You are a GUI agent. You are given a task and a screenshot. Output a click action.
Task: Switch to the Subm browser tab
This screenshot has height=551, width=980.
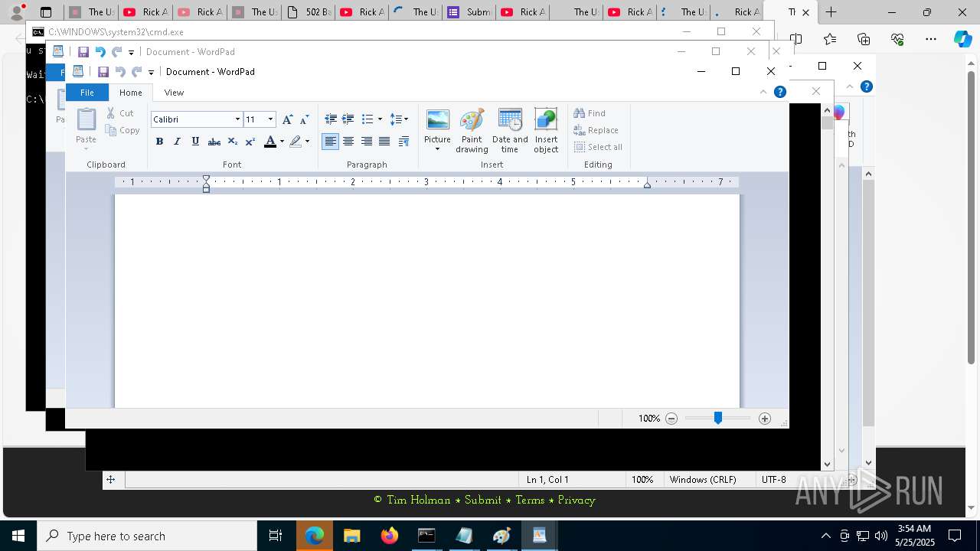[469, 11]
